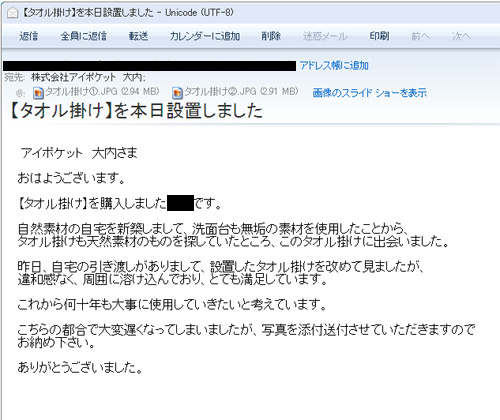The width and height of the screenshot is (500, 420).
Task: Click the envelope icon in title bar
Action: click(12, 13)
